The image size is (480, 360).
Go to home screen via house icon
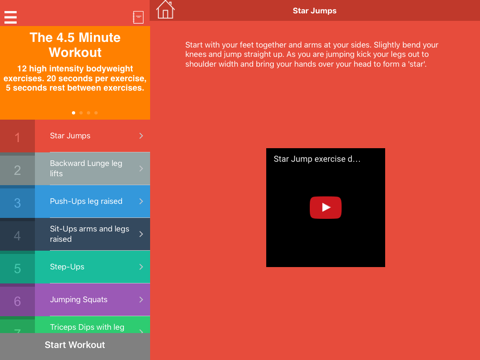click(165, 10)
